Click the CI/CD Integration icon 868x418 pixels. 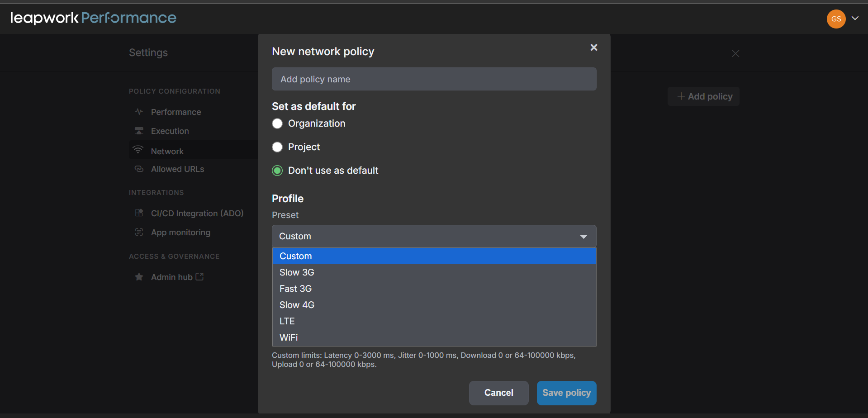[139, 213]
